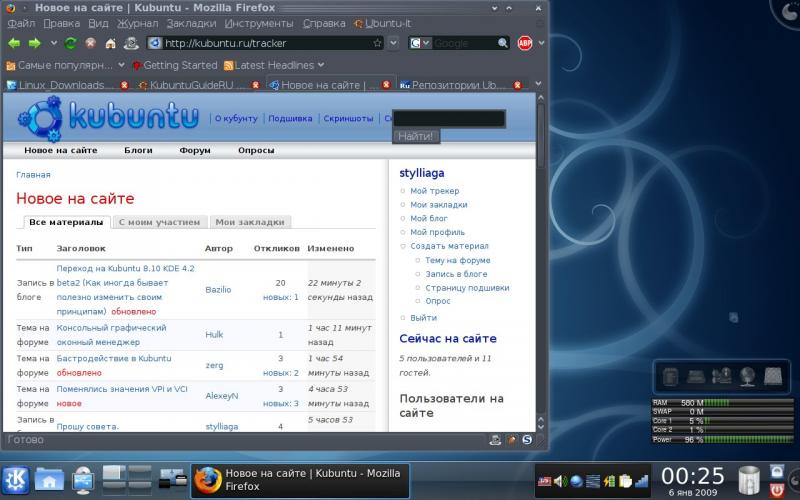Viewport: 800px width, 500px height.
Task: Click the red logout power icon in panel
Action: point(777,490)
